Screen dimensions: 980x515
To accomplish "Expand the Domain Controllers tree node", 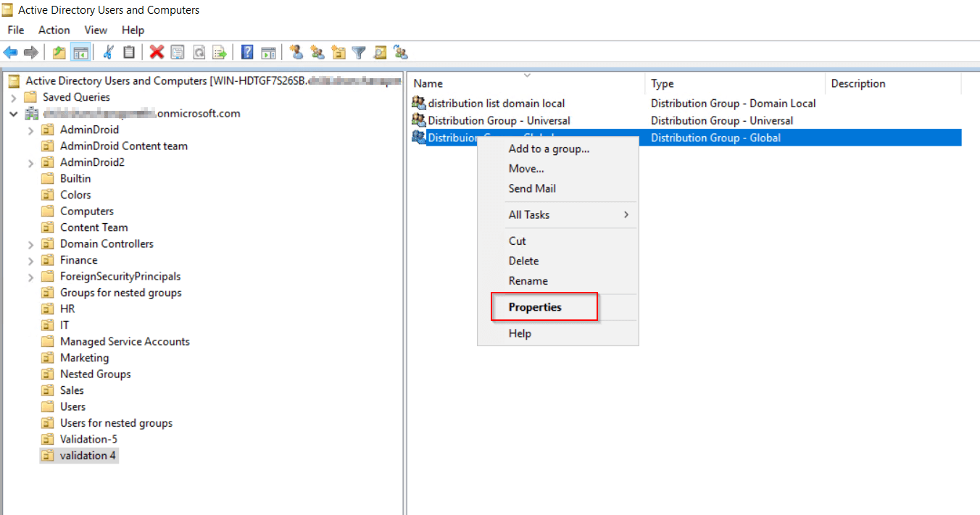I will 30,243.
